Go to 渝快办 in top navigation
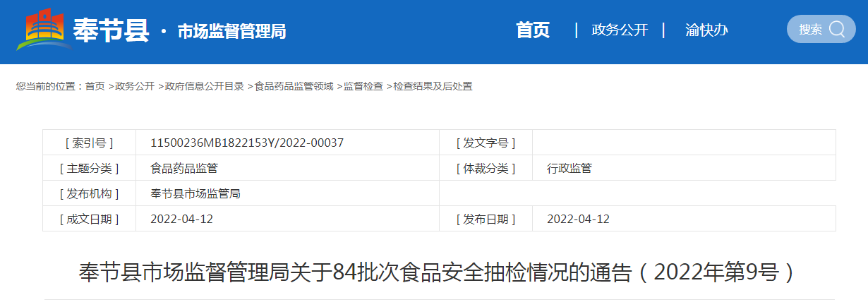 coord(706,30)
